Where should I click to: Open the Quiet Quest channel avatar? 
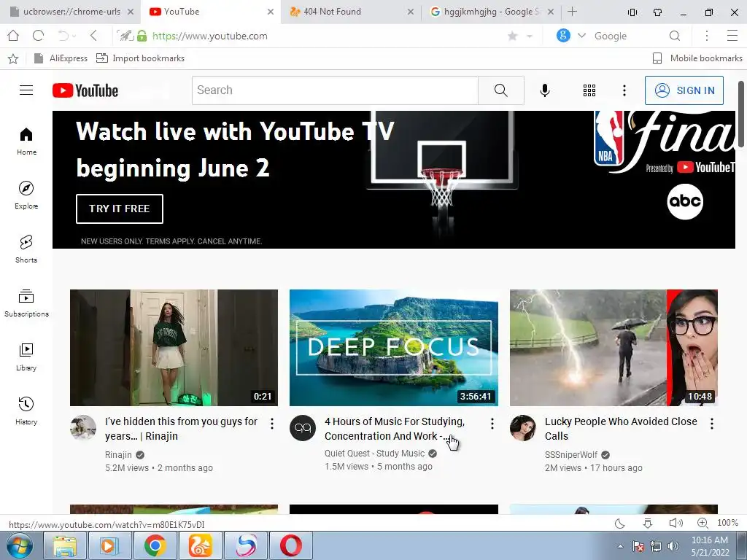(x=303, y=427)
